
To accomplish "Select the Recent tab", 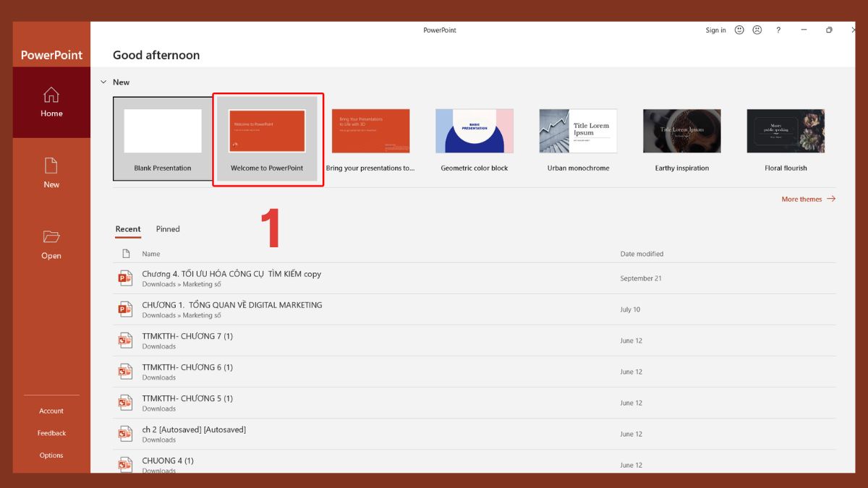I will [x=128, y=229].
